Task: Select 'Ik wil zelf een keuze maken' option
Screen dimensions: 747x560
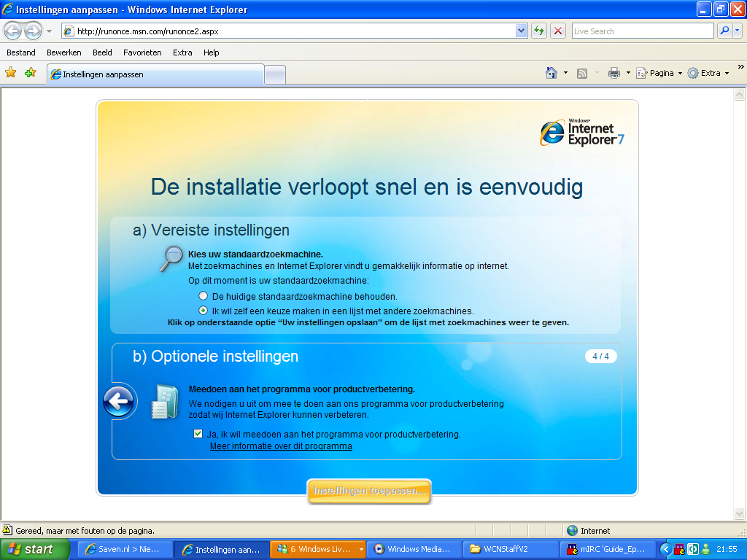Action: coord(203,311)
